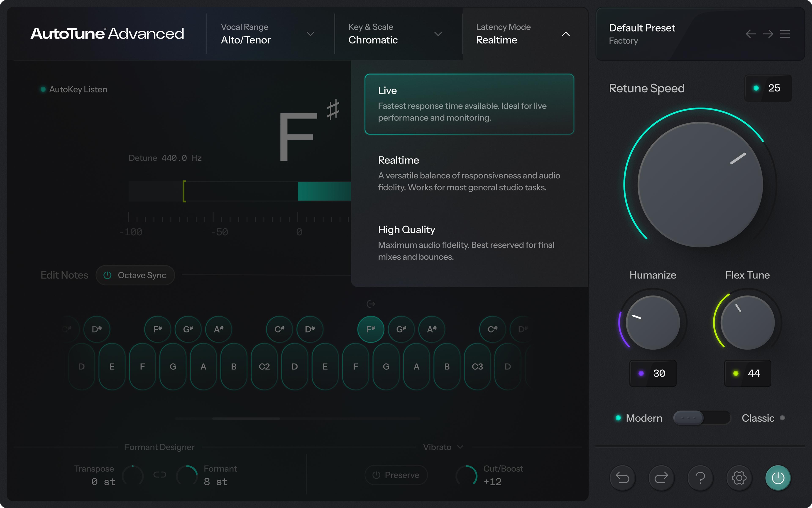Toggle the Preserve formant button
The image size is (812, 508).
396,475
